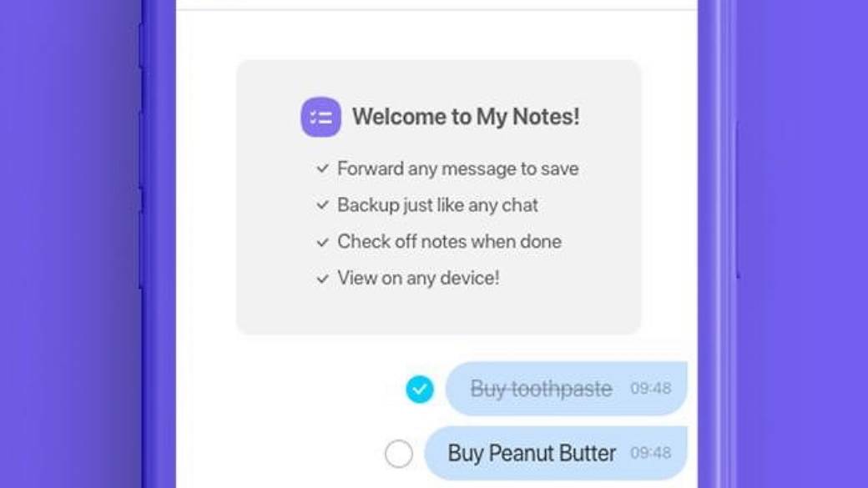868x488 pixels.
Task: Click the blue completed checkmark icon on Buy toothpaste
Action: (419, 387)
